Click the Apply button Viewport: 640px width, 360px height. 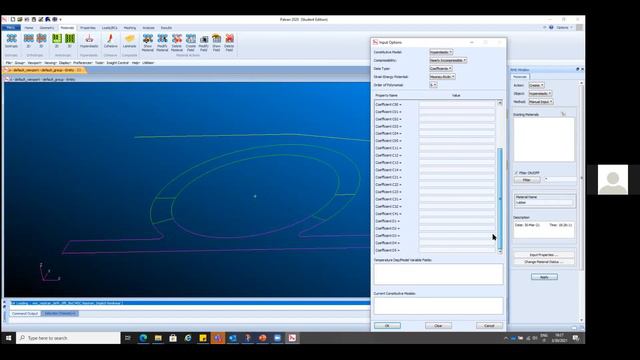pyautogui.click(x=544, y=277)
